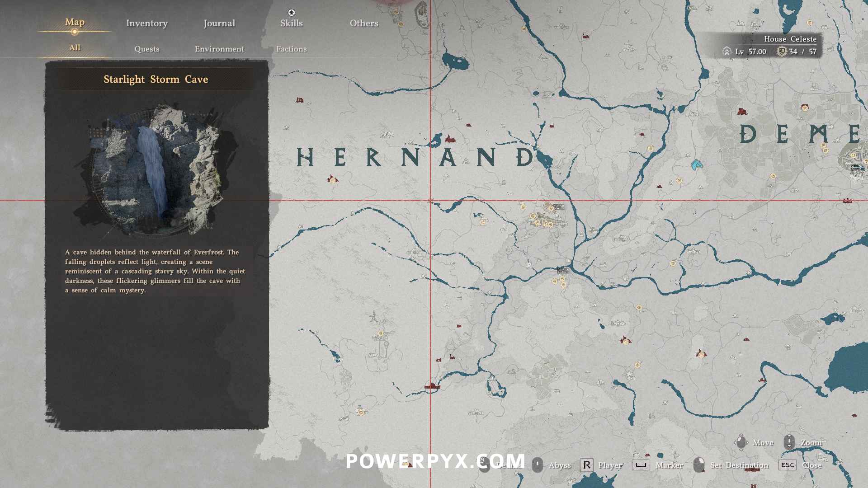The image size is (868, 488).
Task: Filter map by Quests
Action: [147, 49]
